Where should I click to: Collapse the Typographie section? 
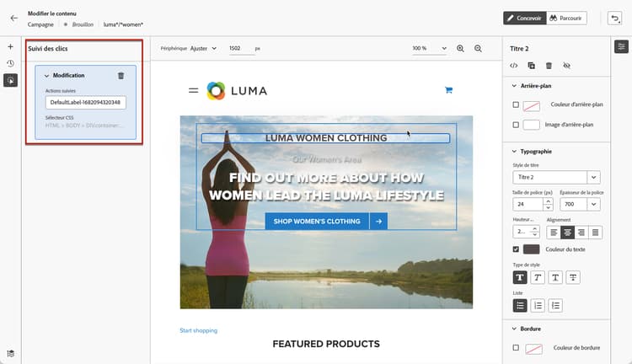point(514,152)
